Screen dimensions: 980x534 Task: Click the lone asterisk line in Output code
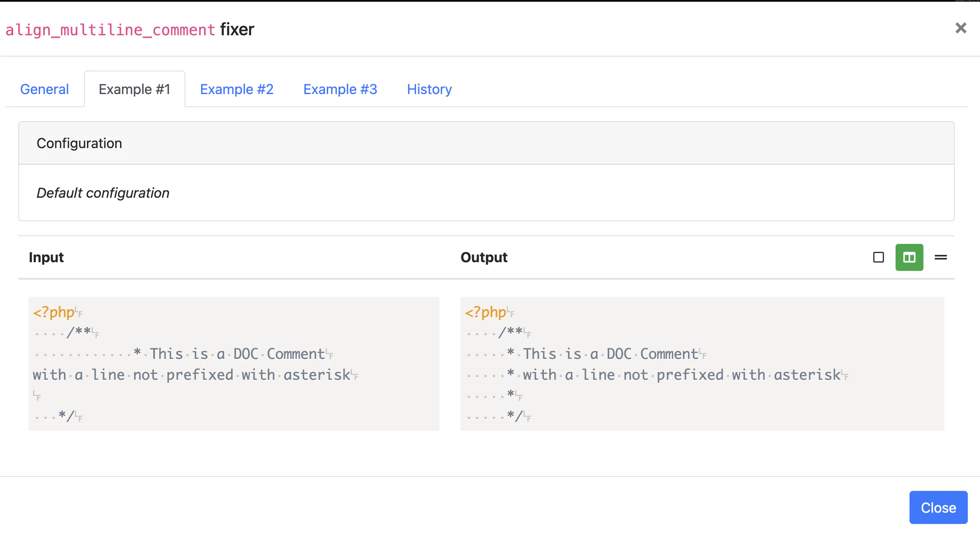coord(494,395)
